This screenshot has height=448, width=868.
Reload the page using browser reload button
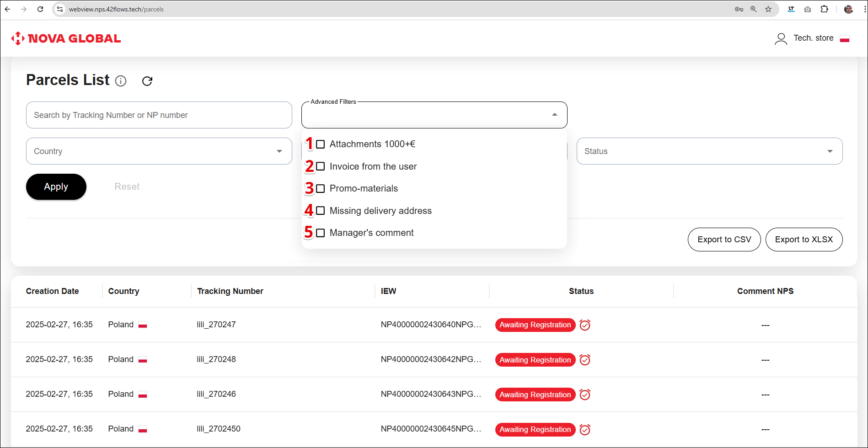40,9
